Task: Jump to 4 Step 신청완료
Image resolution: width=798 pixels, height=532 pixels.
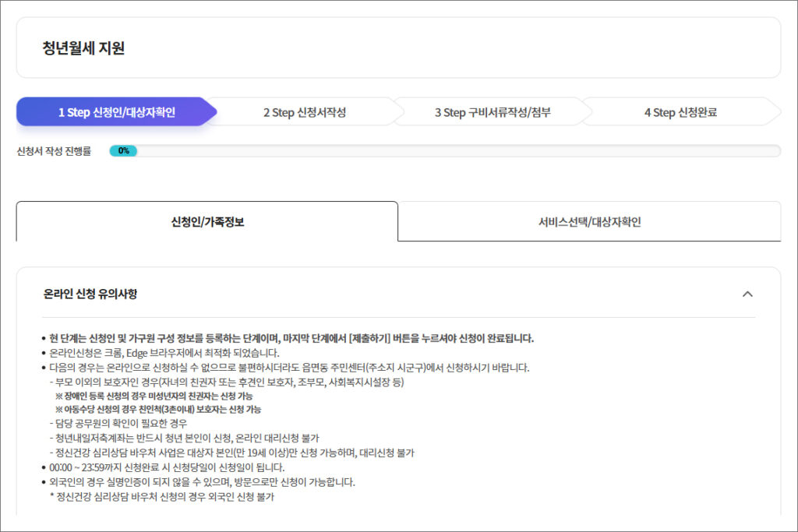Action: (680, 112)
